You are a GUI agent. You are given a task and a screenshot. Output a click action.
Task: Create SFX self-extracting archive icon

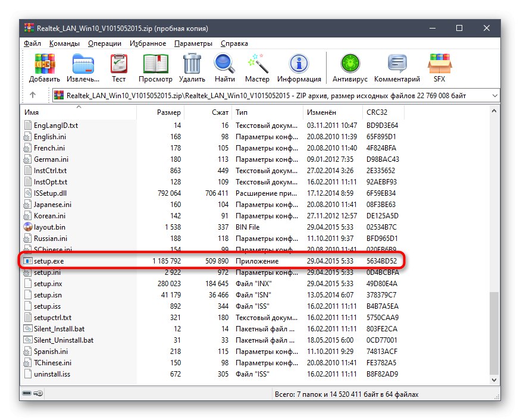tap(440, 64)
